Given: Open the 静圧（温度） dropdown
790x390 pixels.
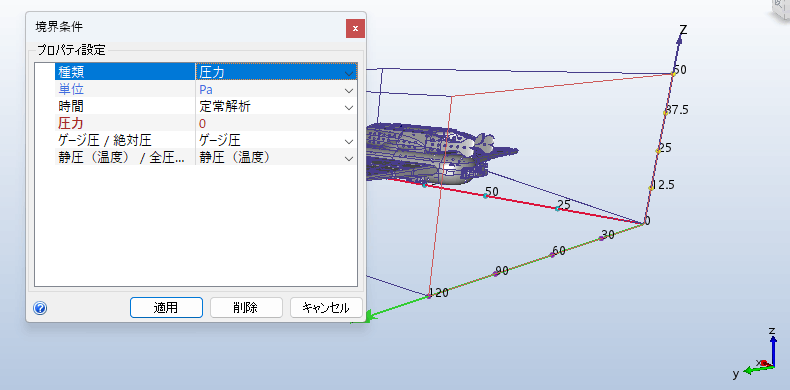Looking at the screenshot, I should point(349,158).
